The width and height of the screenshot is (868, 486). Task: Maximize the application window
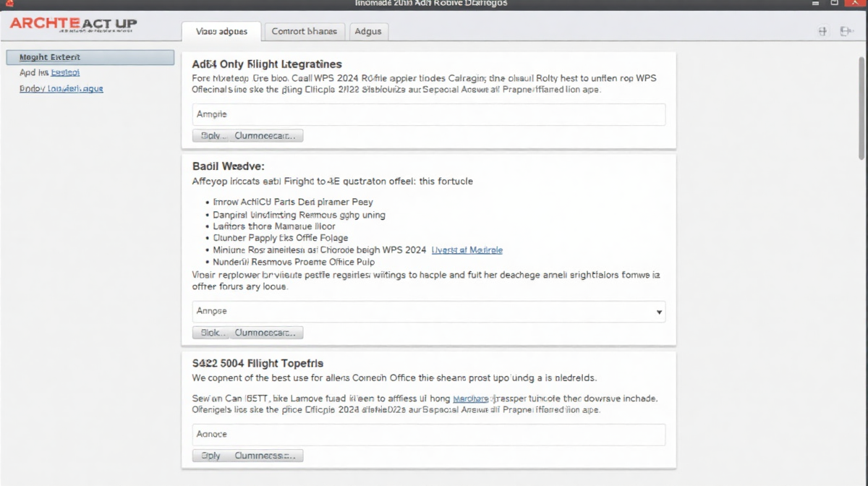[838, 4]
